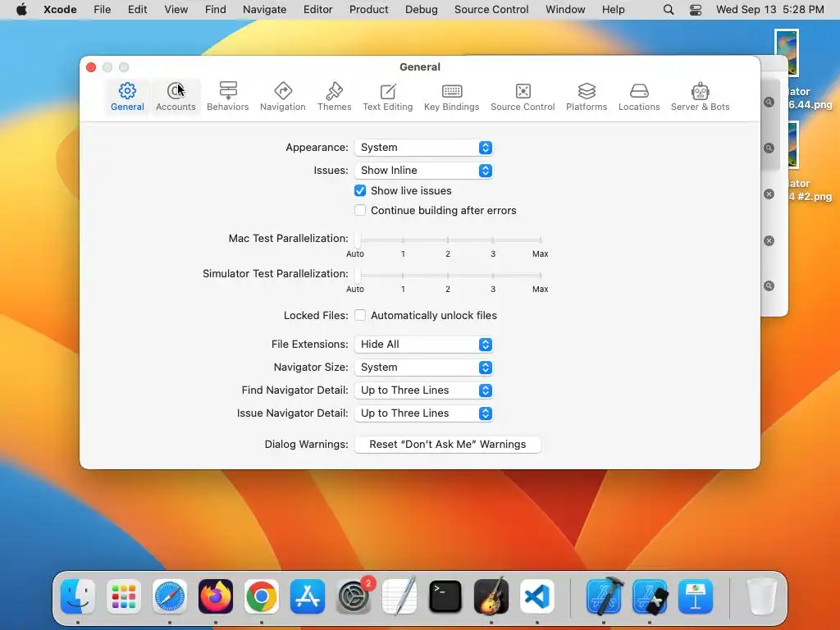The image size is (840, 630).
Task: Open Keynote from the Dock
Action: 696,596
